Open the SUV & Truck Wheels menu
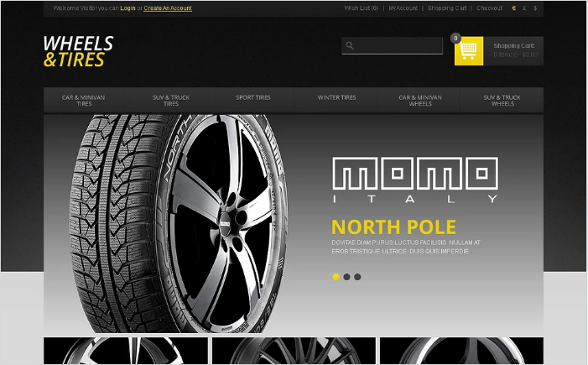 pyautogui.click(x=502, y=100)
